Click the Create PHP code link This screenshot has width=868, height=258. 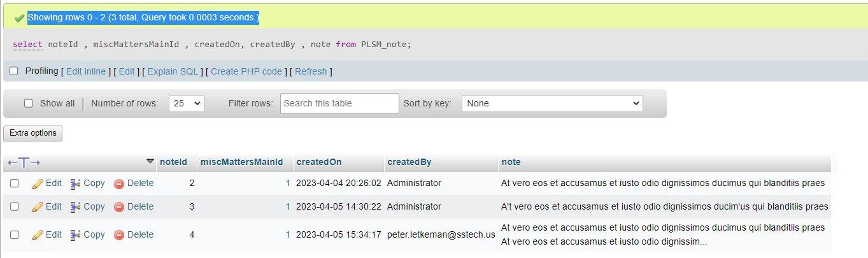pos(246,71)
